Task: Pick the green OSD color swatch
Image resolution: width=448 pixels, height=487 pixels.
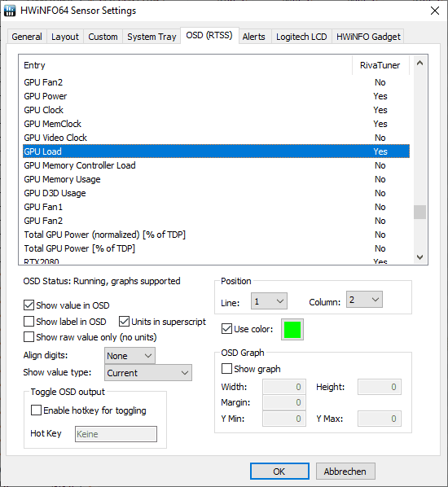Action: coord(292,330)
